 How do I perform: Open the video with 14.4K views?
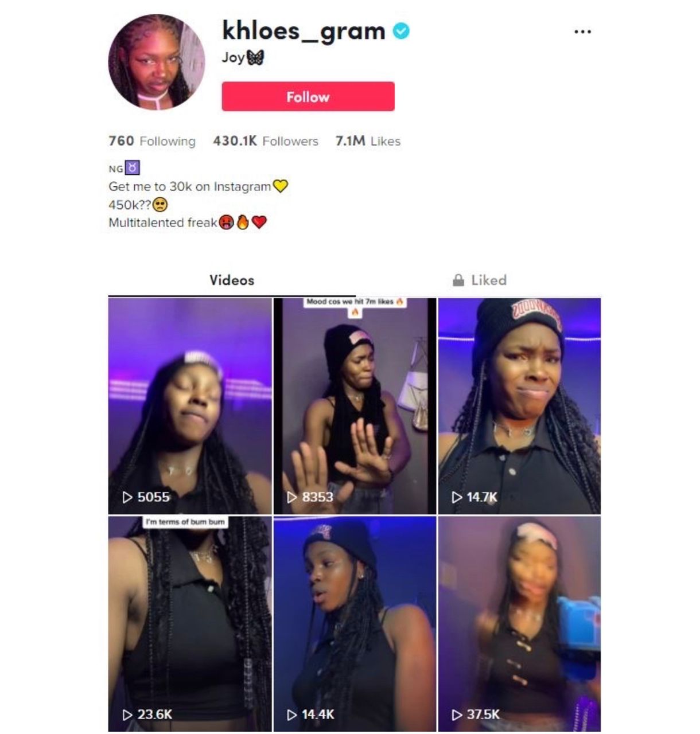click(x=355, y=624)
